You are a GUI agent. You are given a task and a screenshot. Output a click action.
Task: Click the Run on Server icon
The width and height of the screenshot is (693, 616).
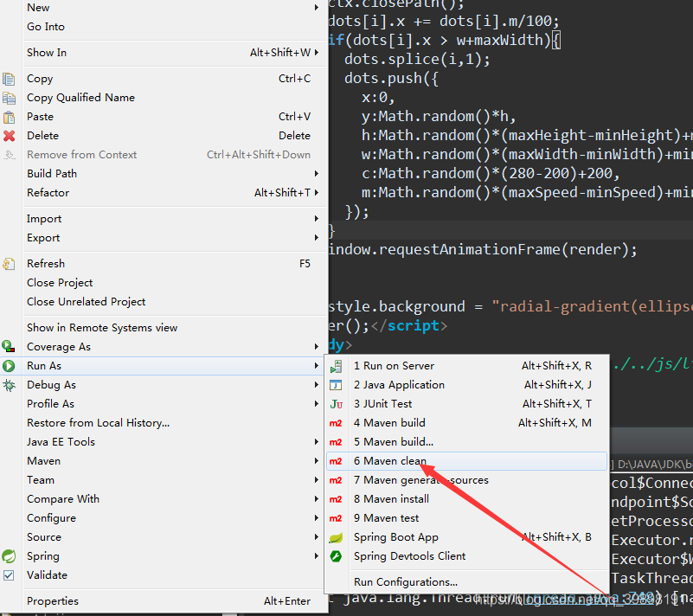tap(336, 366)
